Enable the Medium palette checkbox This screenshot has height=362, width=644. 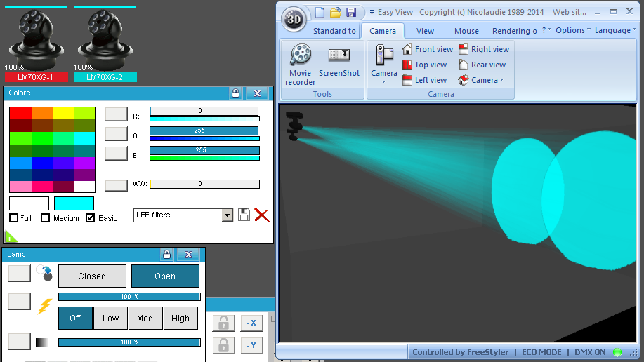click(x=45, y=218)
